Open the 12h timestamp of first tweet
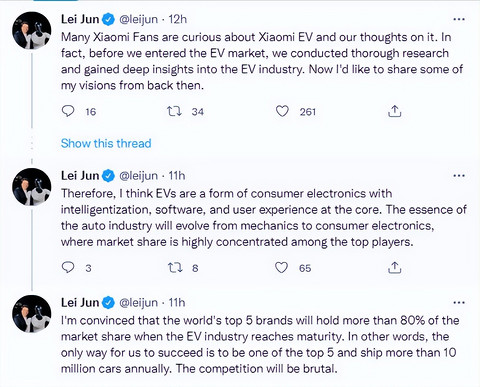480x387 pixels. click(177, 19)
